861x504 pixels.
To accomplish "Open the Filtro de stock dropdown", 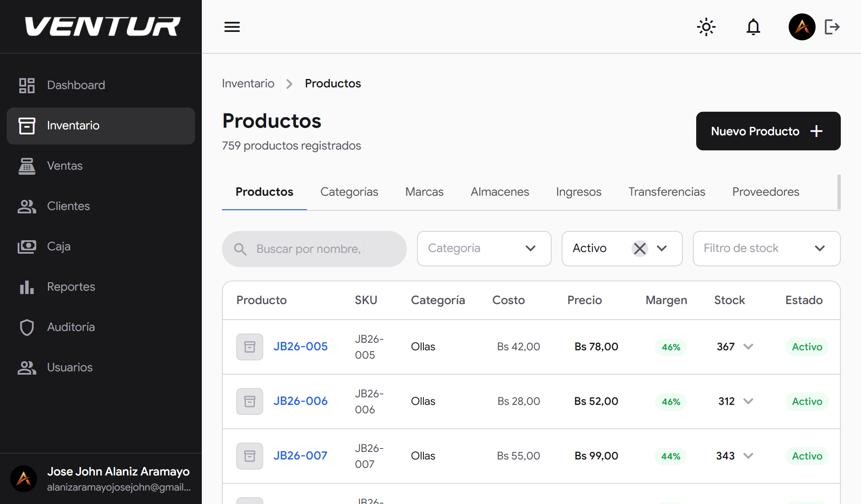I will point(766,248).
